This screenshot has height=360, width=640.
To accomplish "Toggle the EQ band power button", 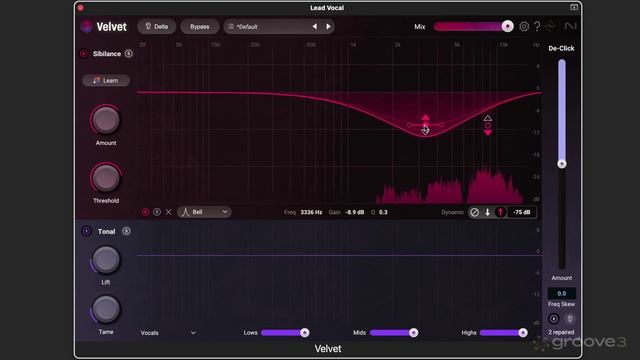I will tap(145, 212).
